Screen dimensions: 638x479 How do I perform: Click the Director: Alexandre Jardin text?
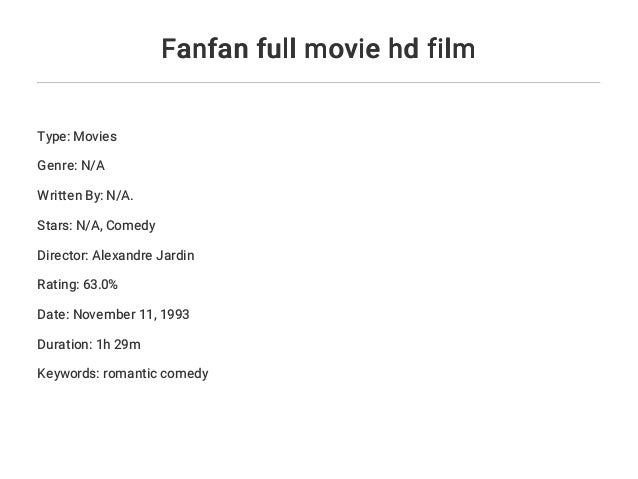tap(116, 255)
